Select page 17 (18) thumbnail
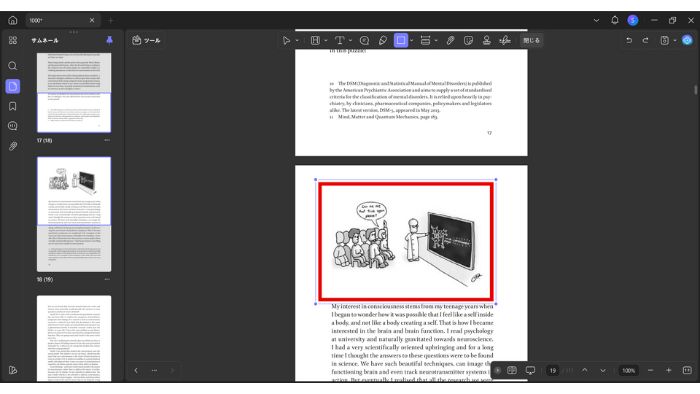This screenshot has width=700, height=394. click(x=74, y=93)
